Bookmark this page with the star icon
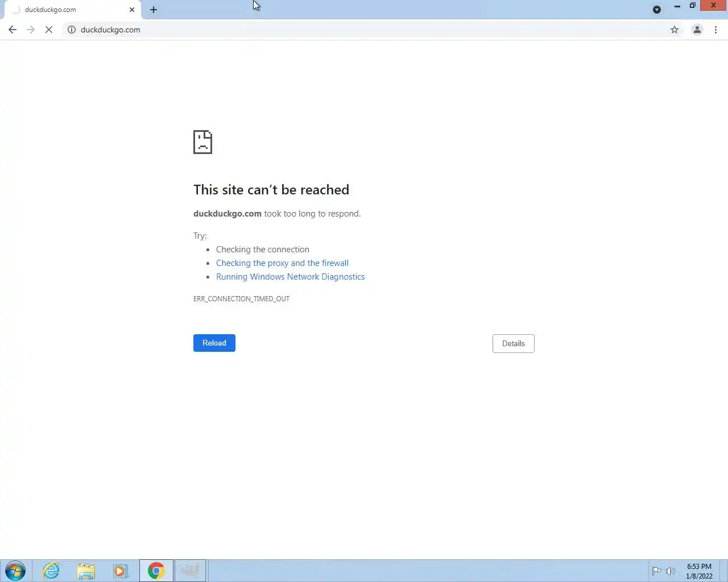This screenshot has width=728, height=582. [675, 30]
